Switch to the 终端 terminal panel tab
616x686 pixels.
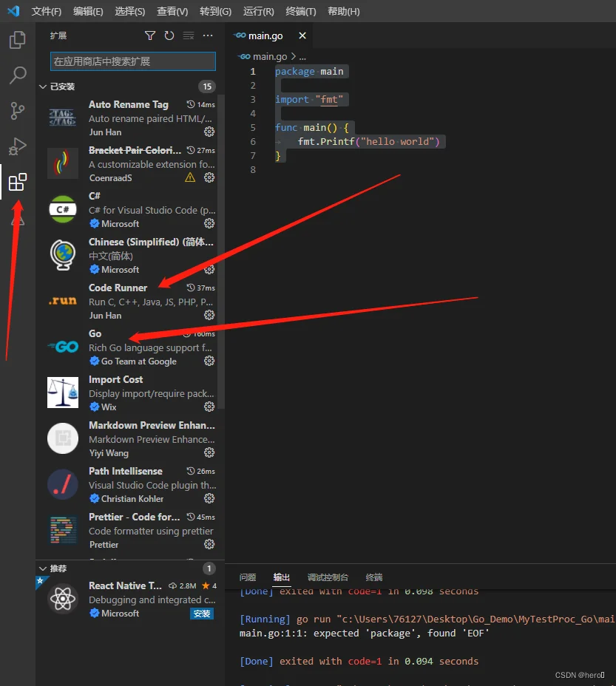(374, 577)
